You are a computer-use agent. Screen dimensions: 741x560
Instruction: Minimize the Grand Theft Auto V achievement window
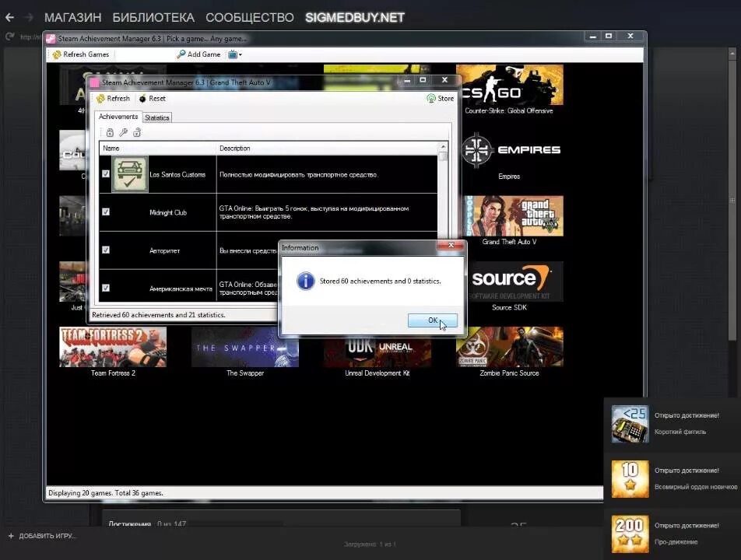(x=407, y=80)
